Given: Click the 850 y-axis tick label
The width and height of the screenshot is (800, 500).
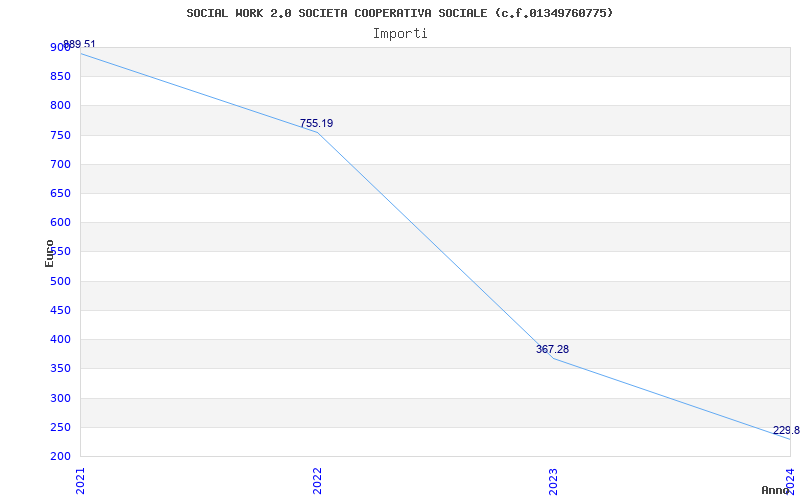Looking at the screenshot, I should (60, 77).
